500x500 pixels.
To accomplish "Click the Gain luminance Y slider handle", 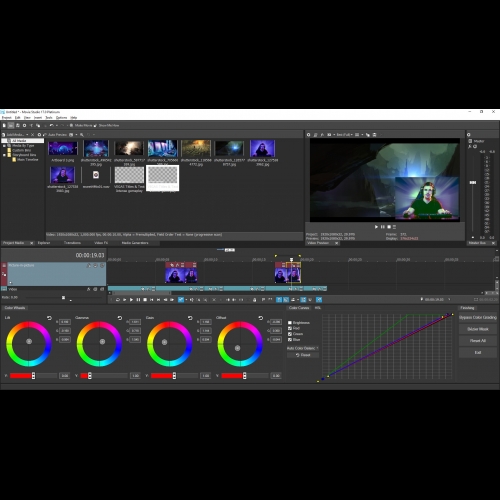I will [x=174, y=376].
